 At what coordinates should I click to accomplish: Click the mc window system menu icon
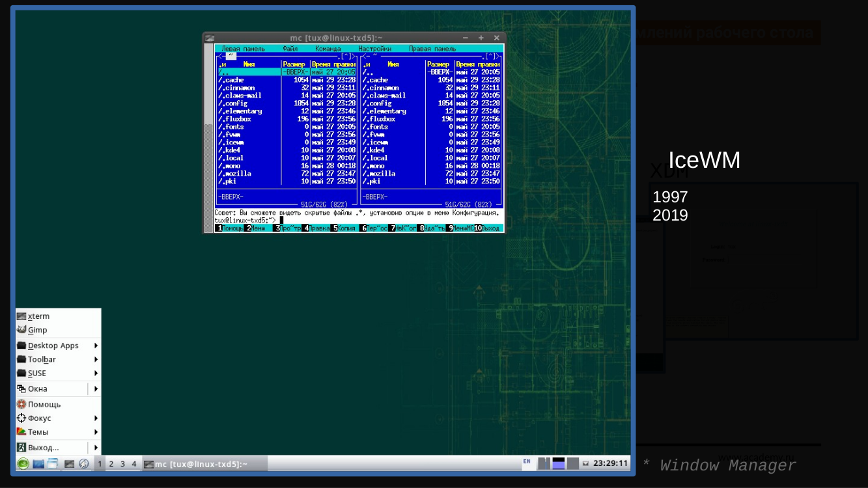tap(210, 38)
